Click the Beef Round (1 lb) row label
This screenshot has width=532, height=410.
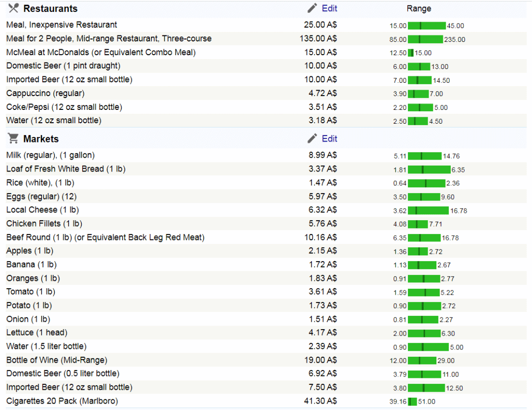coord(105,238)
